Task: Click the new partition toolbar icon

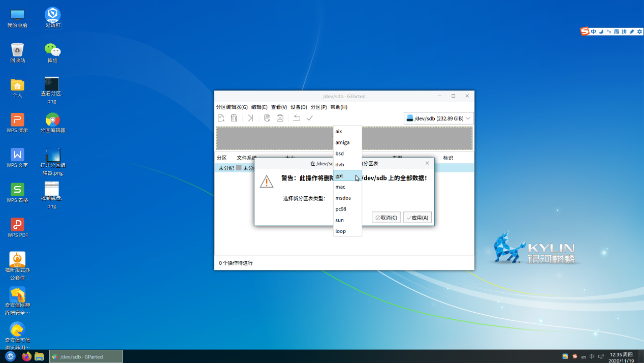Action: point(221,118)
